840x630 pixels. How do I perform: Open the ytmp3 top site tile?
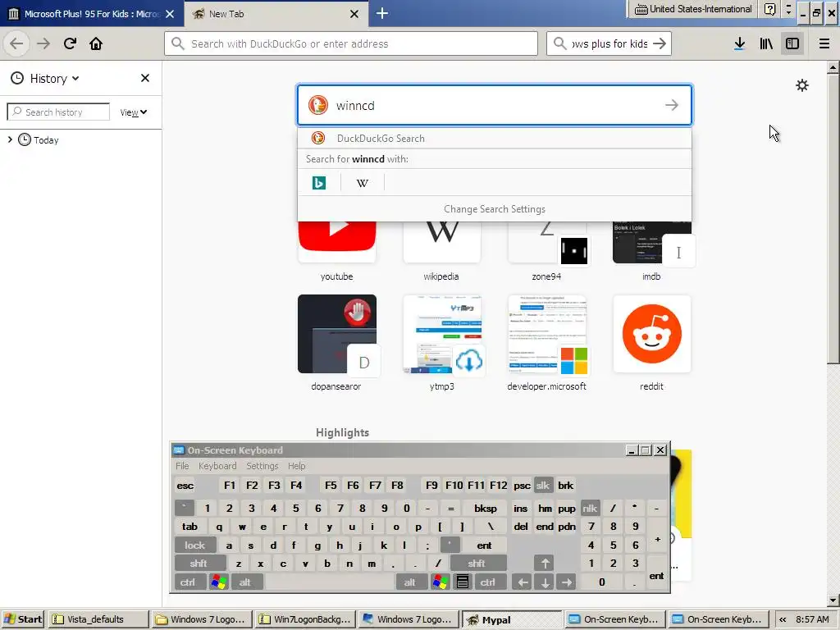point(442,334)
